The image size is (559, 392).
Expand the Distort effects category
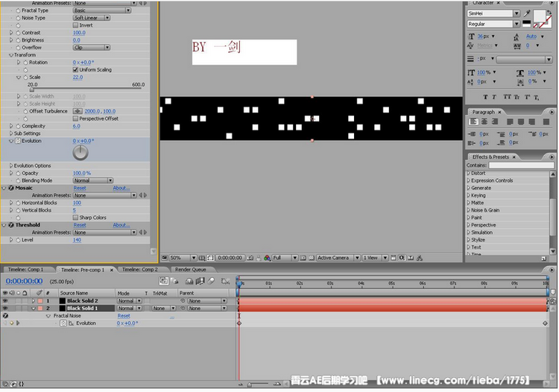pos(469,173)
